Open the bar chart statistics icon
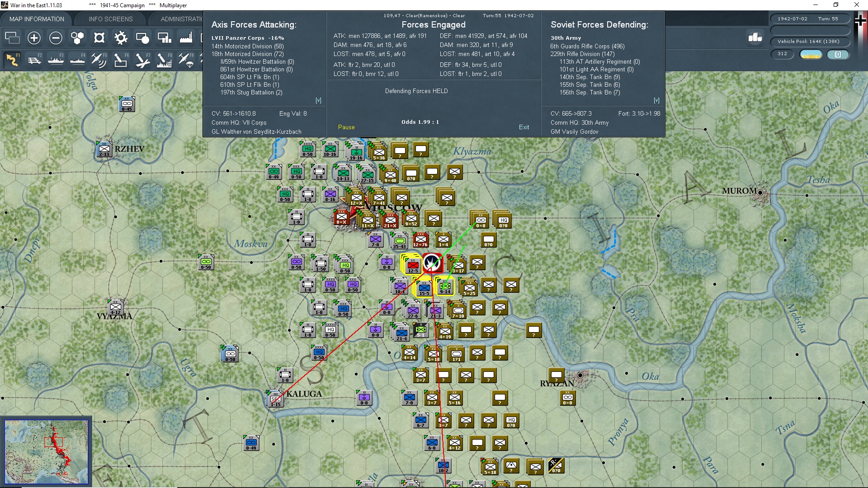The width and height of the screenshot is (868, 488). coord(755,38)
